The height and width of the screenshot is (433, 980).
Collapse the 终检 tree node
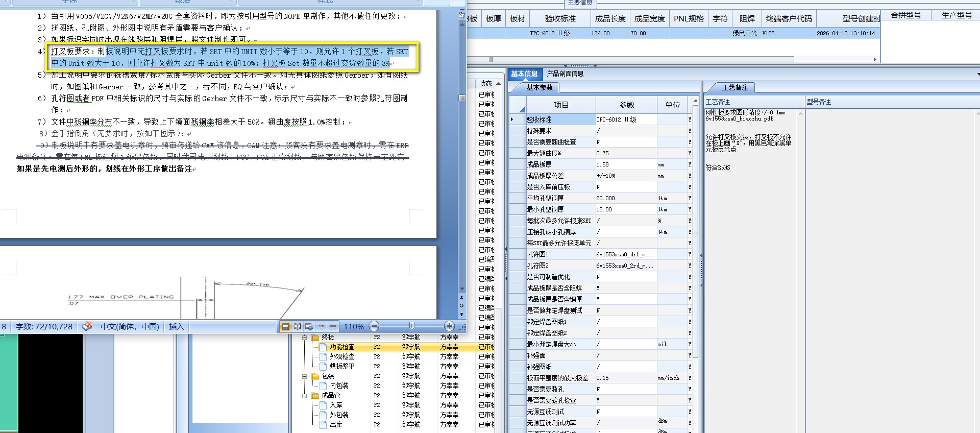(x=305, y=338)
